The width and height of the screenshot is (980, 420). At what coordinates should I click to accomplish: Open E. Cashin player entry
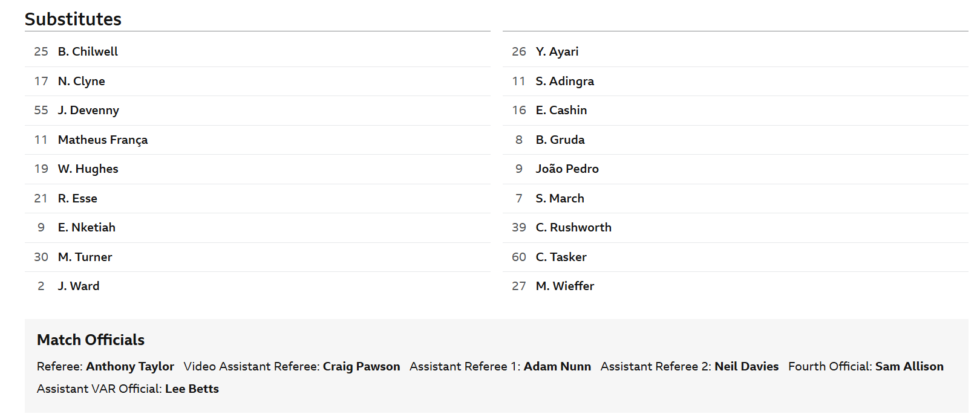(x=735, y=111)
